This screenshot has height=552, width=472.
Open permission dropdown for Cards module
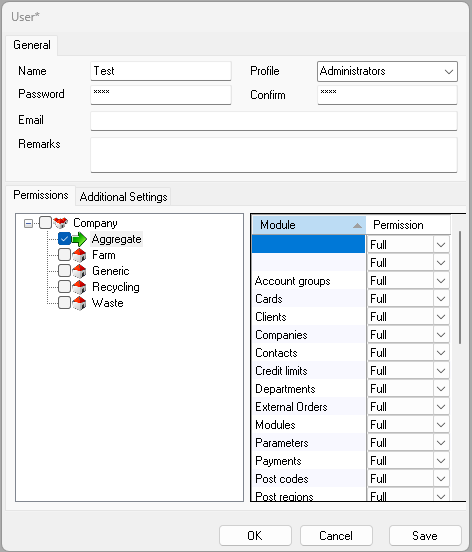441,299
